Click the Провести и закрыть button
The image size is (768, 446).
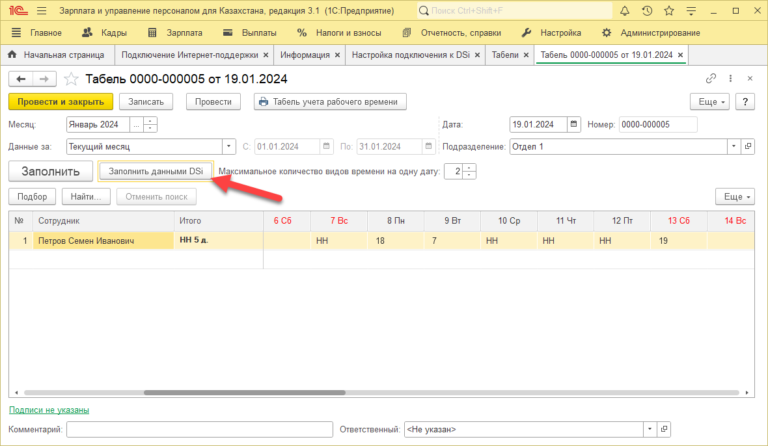coord(60,101)
